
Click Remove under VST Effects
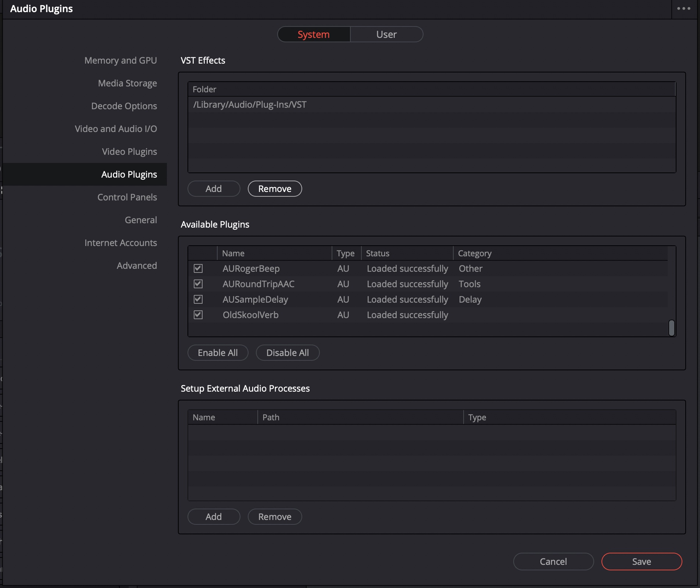coord(275,189)
